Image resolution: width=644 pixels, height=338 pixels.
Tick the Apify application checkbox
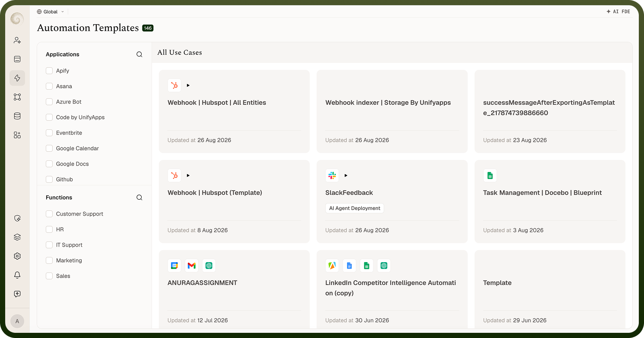(49, 71)
